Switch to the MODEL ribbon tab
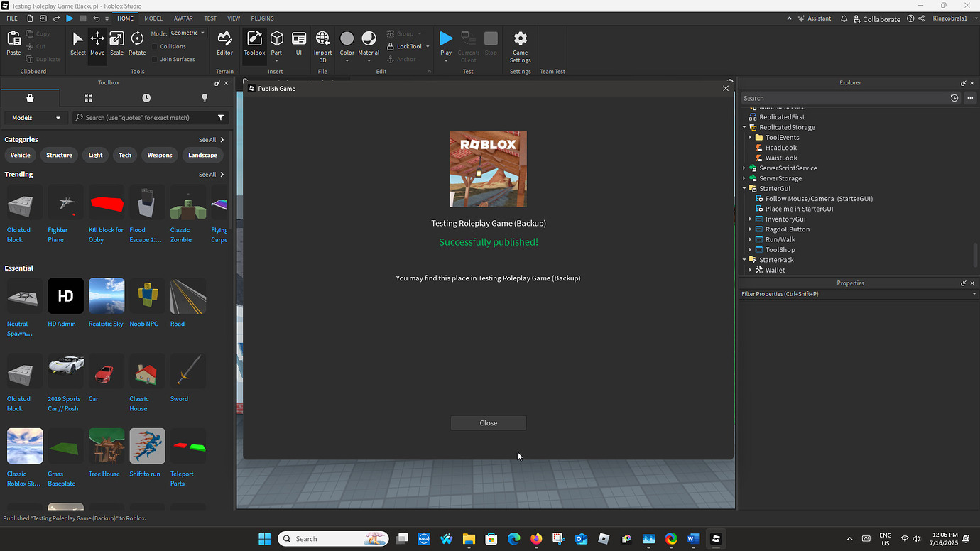Screen dimensions: 980x551 [153, 18]
